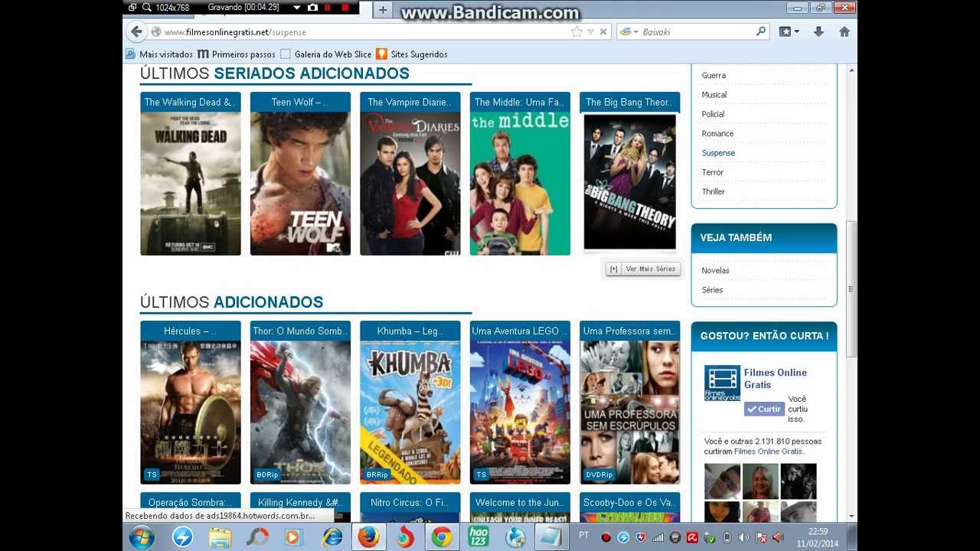980x551 pixels.
Task: Open The Walking Dead series poster
Action: (x=191, y=184)
